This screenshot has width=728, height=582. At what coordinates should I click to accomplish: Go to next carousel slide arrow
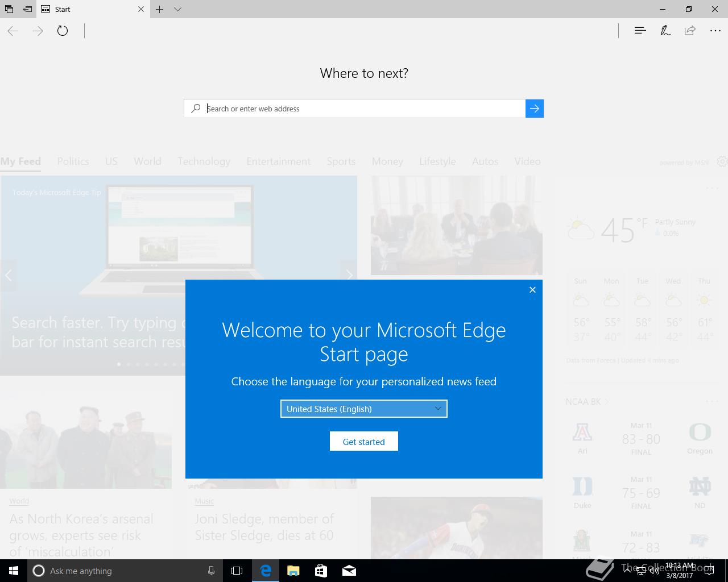point(349,276)
